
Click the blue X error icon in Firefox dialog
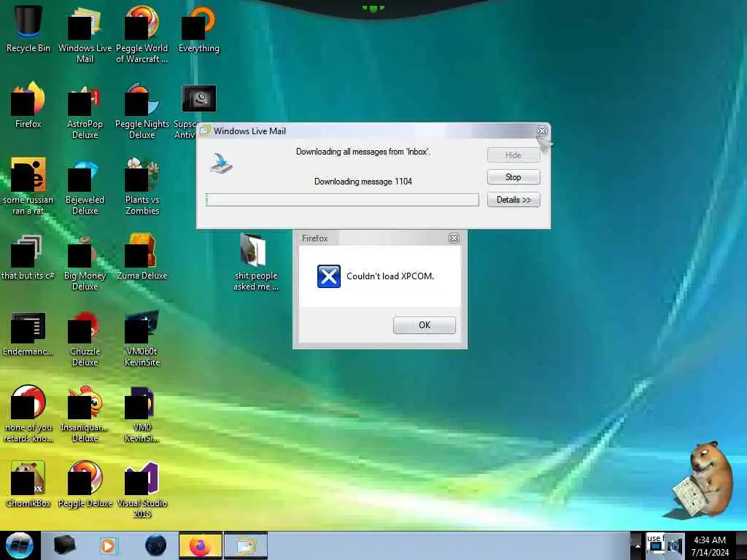coord(329,276)
